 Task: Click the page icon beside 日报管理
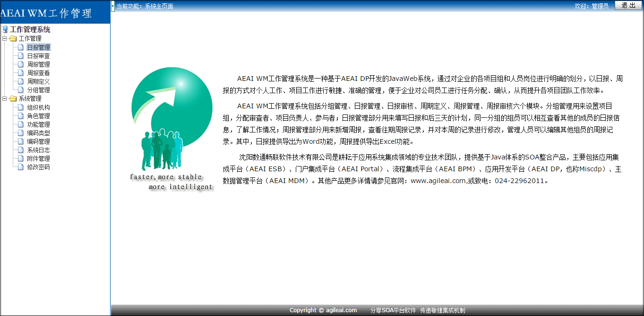21,47
